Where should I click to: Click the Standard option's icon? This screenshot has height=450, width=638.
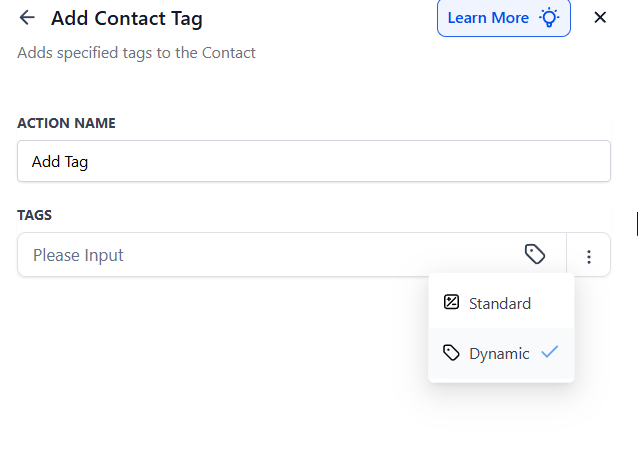tap(451, 303)
